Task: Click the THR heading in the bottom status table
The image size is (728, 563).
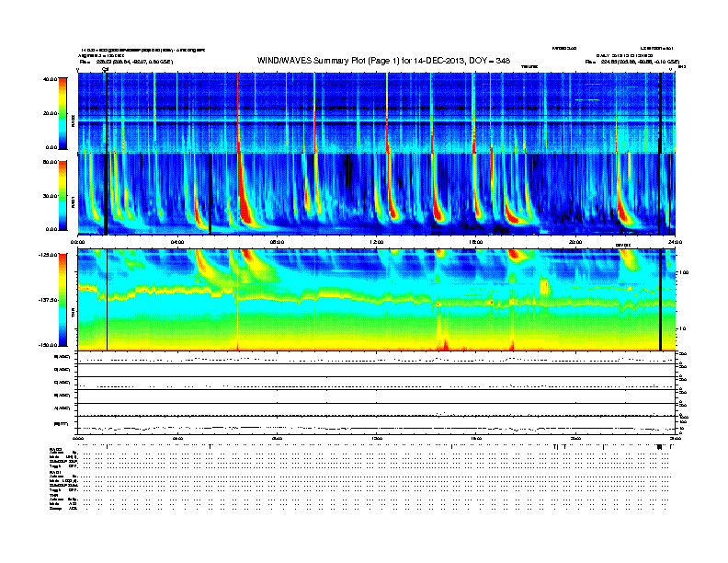Action: point(53,495)
